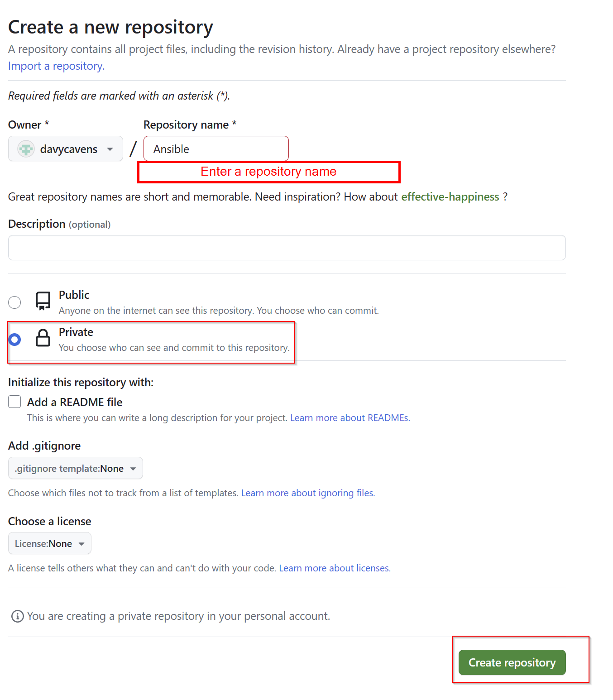Select the Private radio button
Viewport: 613px width, 700px height.
14,339
